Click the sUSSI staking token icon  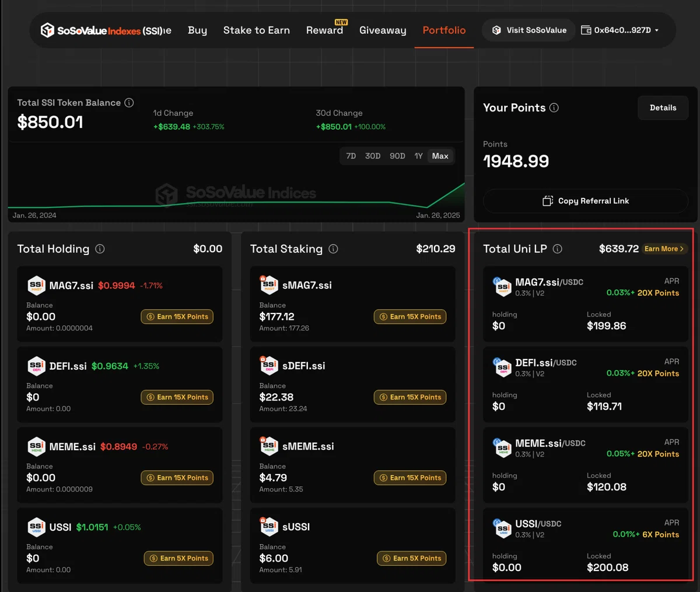coord(269,527)
